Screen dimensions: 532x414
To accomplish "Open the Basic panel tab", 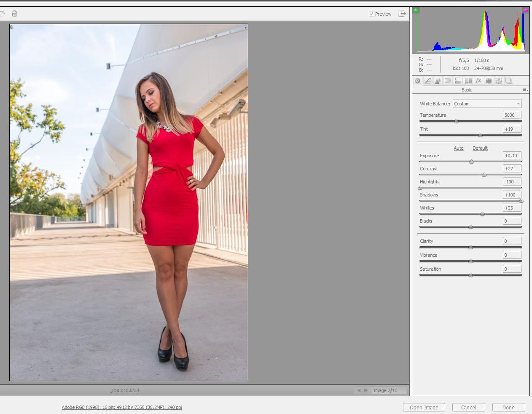I will click(417, 81).
